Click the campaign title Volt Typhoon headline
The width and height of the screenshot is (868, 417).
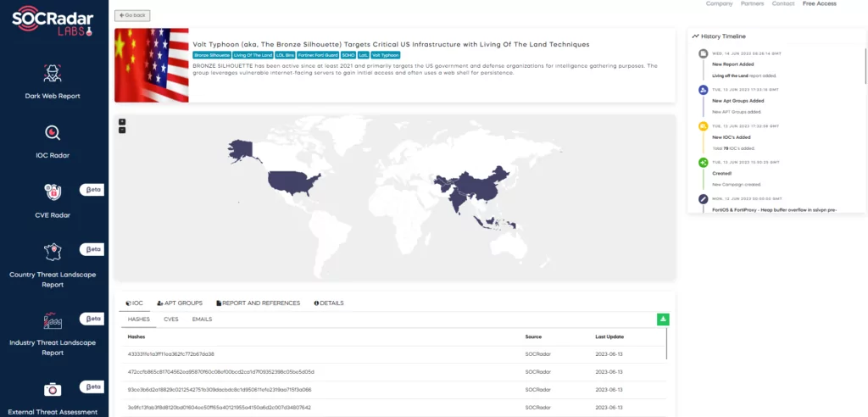pos(391,44)
